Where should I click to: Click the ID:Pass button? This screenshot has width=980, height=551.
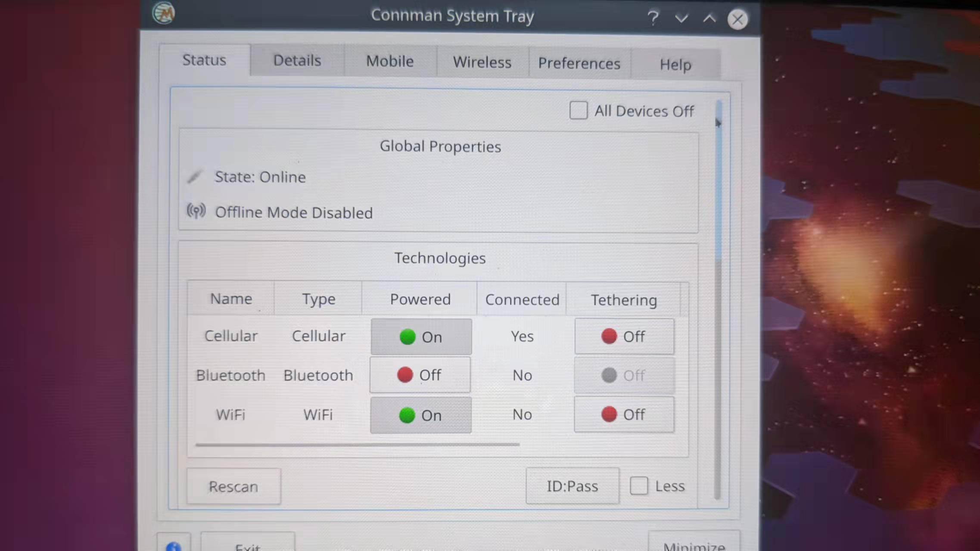pyautogui.click(x=572, y=486)
